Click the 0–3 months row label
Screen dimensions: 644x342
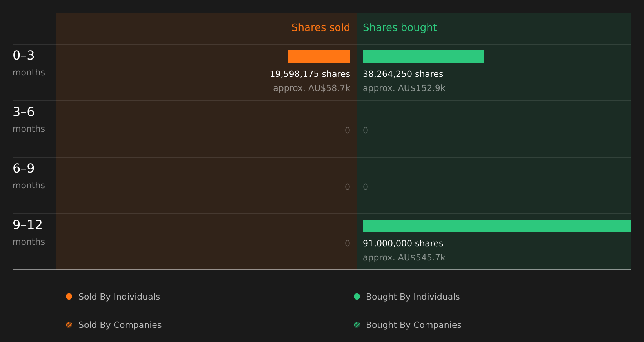coord(29,63)
